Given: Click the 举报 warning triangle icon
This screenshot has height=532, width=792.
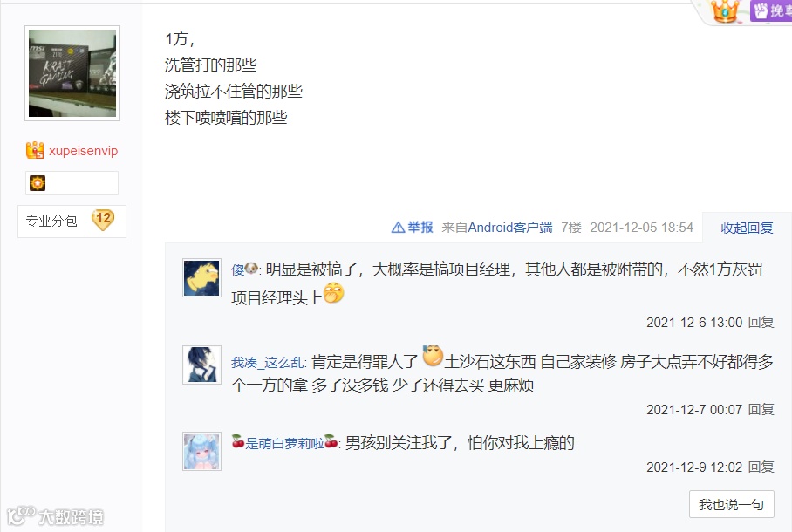Looking at the screenshot, I should point(398,228).
